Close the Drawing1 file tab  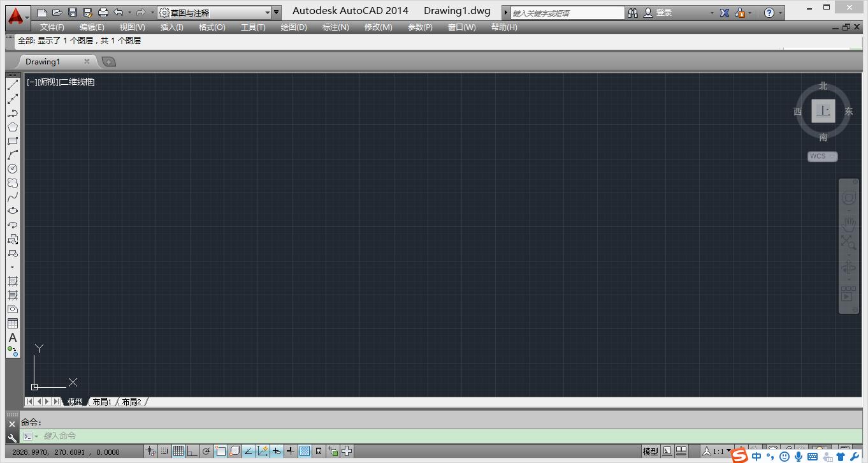[x=87, y=62]
